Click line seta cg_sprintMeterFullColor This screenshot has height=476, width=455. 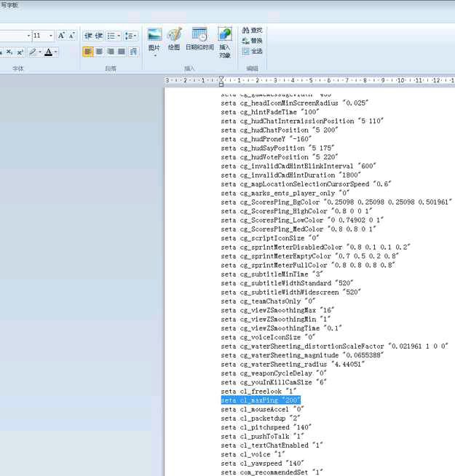point(308,265)
